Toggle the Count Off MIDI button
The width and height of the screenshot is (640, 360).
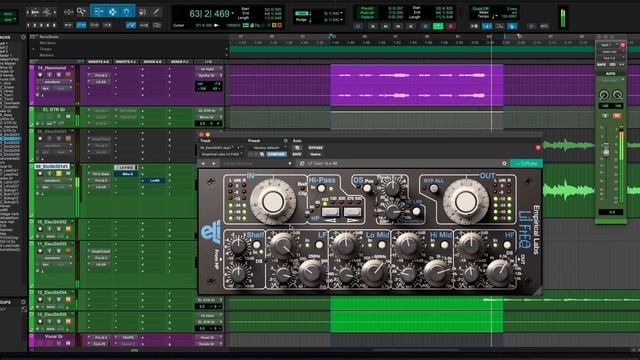[500, 26]
